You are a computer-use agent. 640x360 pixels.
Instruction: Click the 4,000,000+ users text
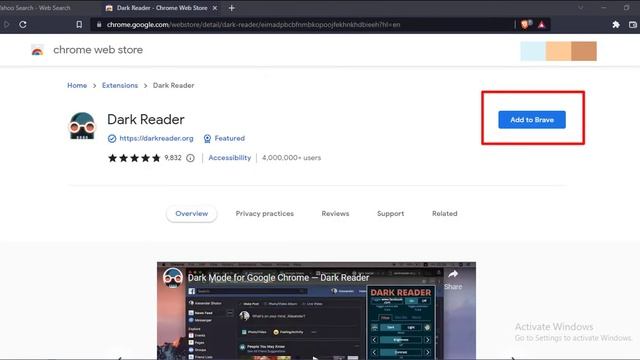[291, 158]
